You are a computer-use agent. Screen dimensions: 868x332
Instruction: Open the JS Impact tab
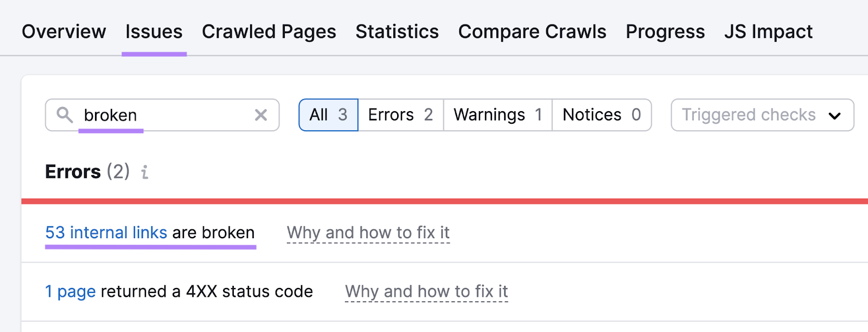[768, 31]
